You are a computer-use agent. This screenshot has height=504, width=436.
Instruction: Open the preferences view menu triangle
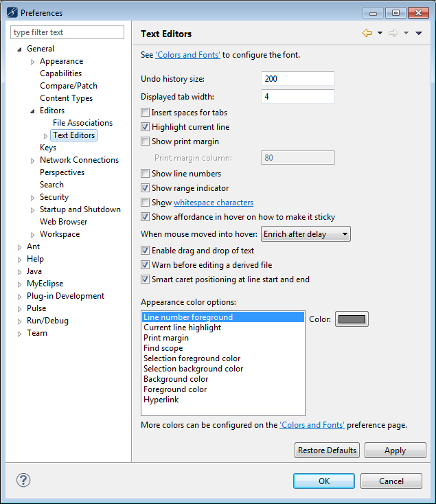419,34
